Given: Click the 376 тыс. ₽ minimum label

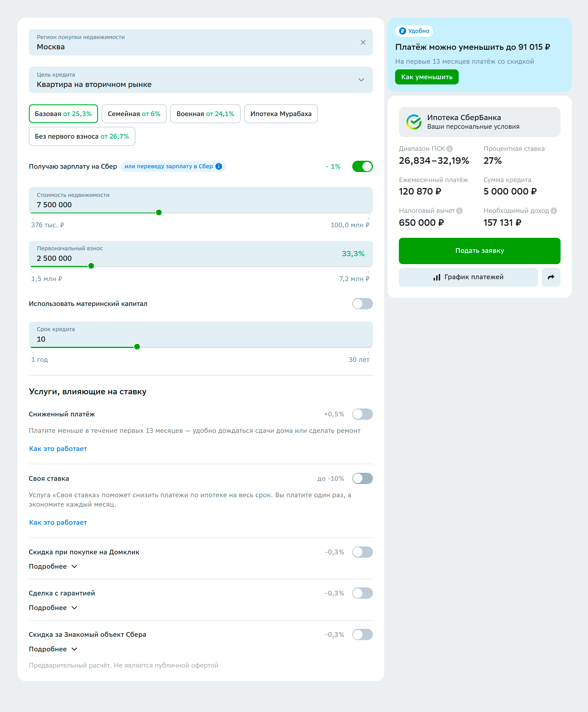Looking at the screenshot, I should click(x=47, y=225).
